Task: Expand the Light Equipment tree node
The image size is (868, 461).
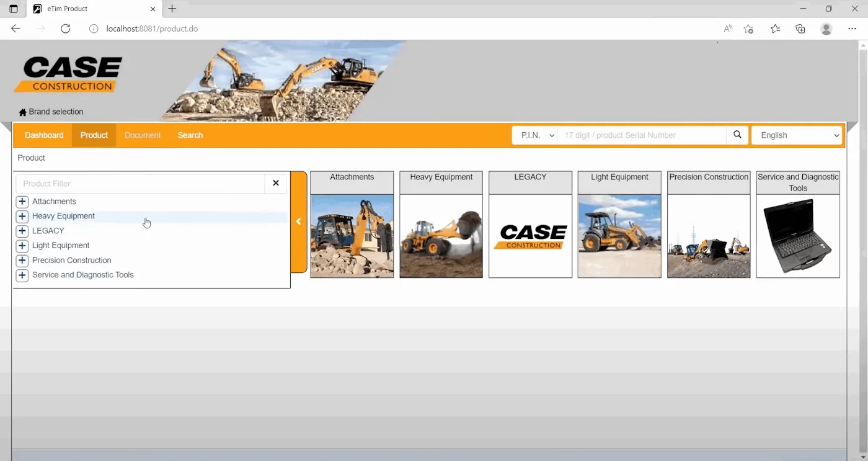Action: click(x=22, y=246)
